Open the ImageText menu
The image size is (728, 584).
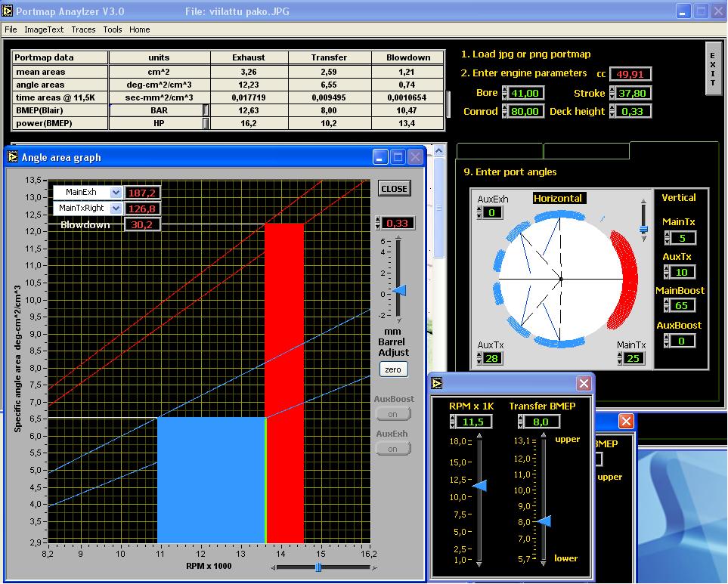(44, 29)
